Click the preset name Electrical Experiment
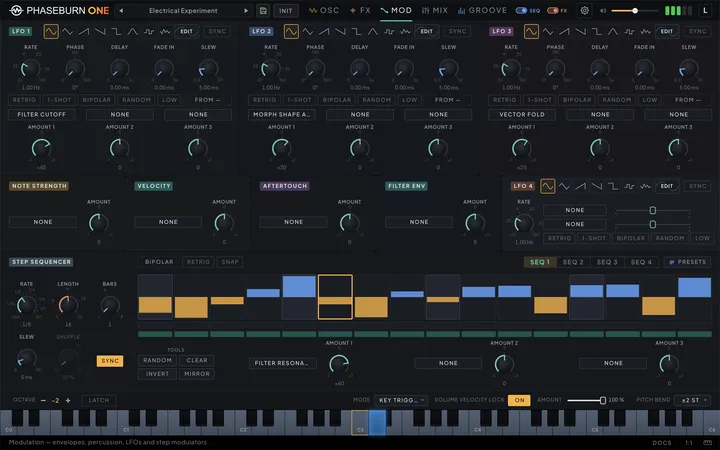This screenshot has height=450, width=720. click(183, 11)
